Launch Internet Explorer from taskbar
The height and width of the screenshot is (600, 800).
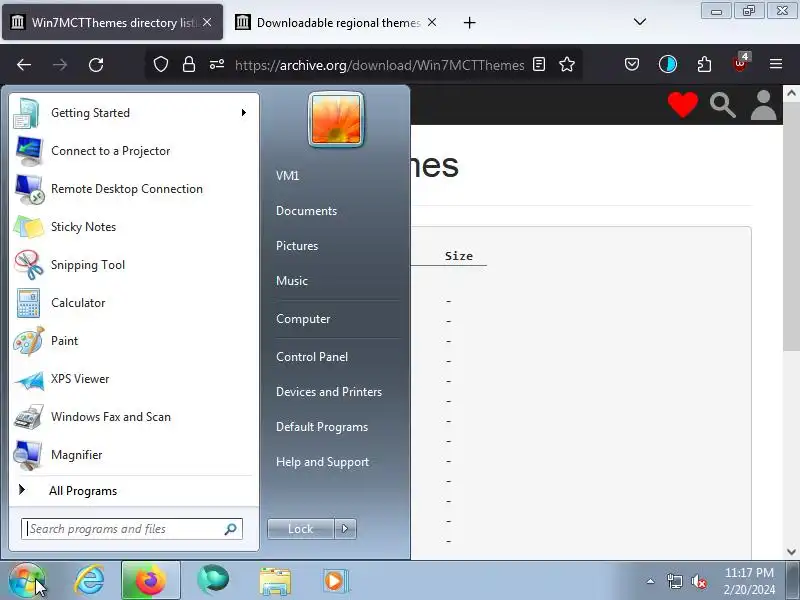coord(89,581)
